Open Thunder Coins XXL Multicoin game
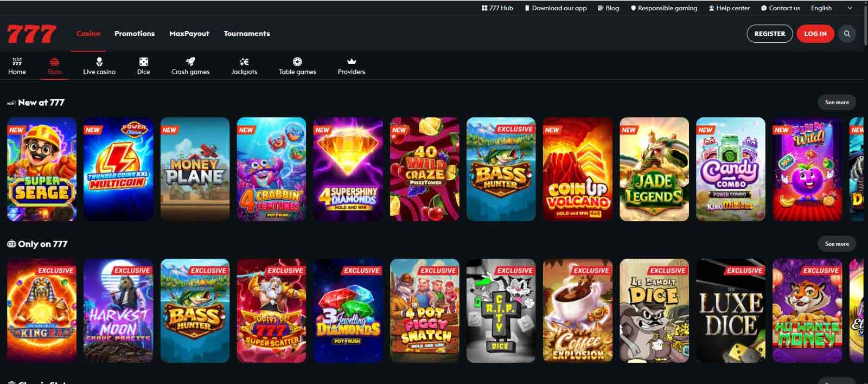The height and width of the screenshot is (384, 868). click(x=118, y=169)
